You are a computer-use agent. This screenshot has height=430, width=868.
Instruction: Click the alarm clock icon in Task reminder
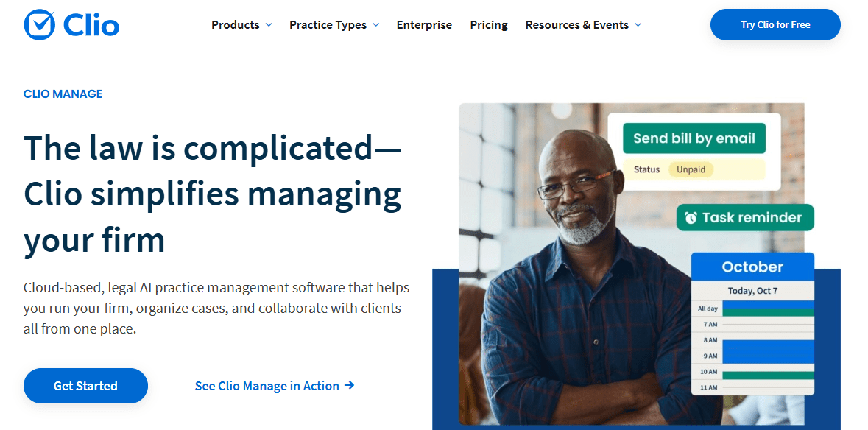[x=691, y=218]
